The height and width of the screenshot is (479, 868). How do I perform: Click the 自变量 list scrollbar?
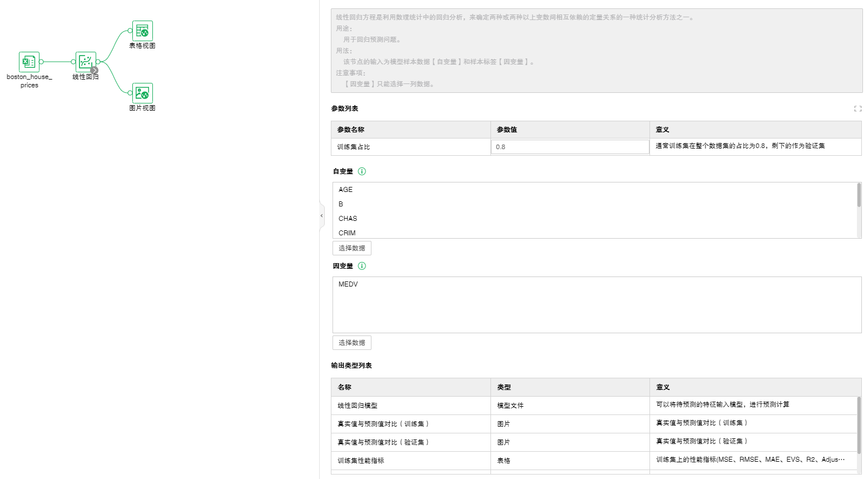tap(859, 196)
